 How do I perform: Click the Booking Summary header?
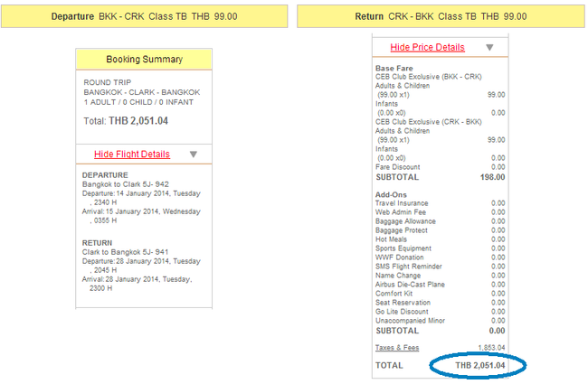click(x=144, y=60)
